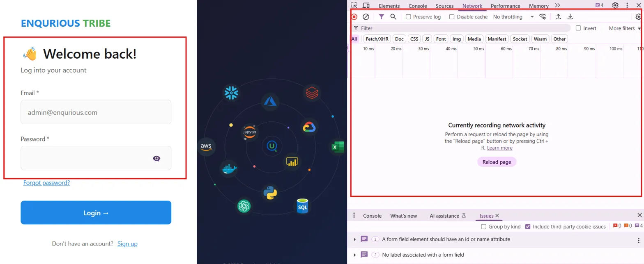Stop recording network log
The width and height of the screenshot is (644, 264).
pos(354,17)
